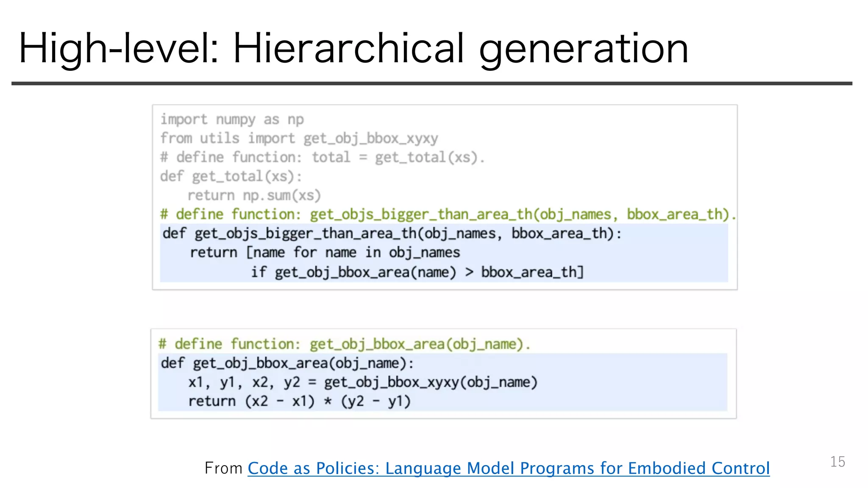The height and width of the screenshot is (488, 868).
Task: Click the green comment defining get_objs_bigger_than_area_th
Action: (x=448, y=215)
